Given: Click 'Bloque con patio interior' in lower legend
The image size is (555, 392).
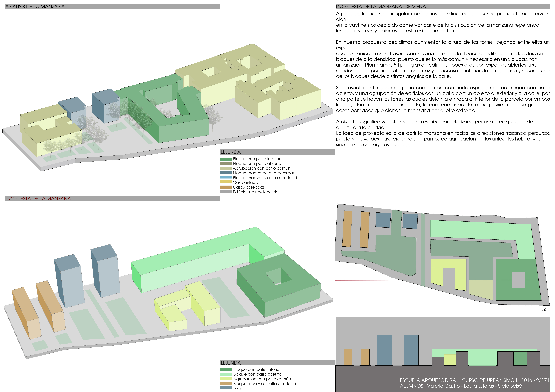Looking at the screenshot, I should [257, 370].
